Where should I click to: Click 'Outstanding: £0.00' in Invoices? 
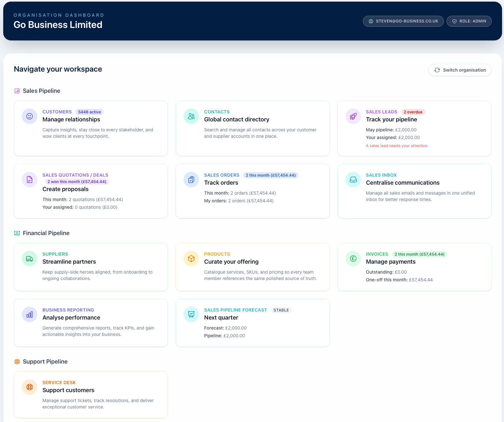[x=386, y=272]
